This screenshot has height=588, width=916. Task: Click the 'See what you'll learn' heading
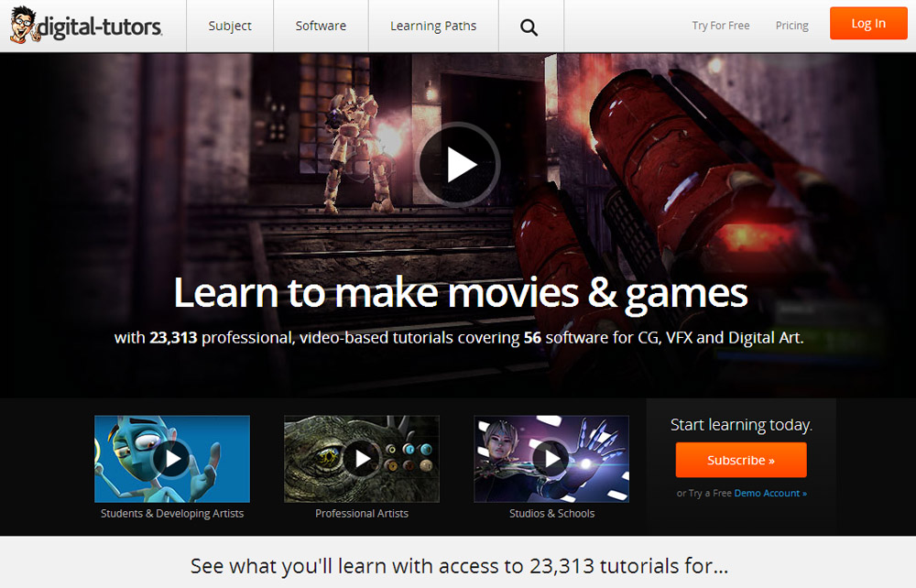point(459,565)
